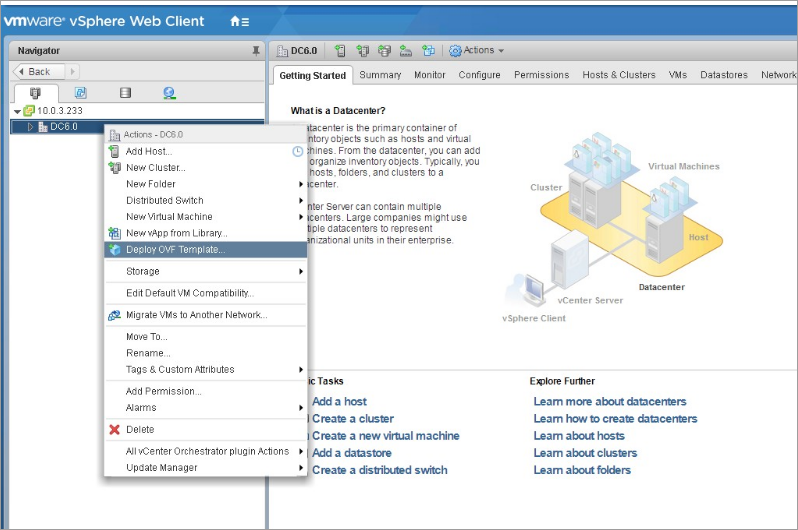798x530 pixels.
Task: Click Create a distributed switch link
Action: pos(380,470)
